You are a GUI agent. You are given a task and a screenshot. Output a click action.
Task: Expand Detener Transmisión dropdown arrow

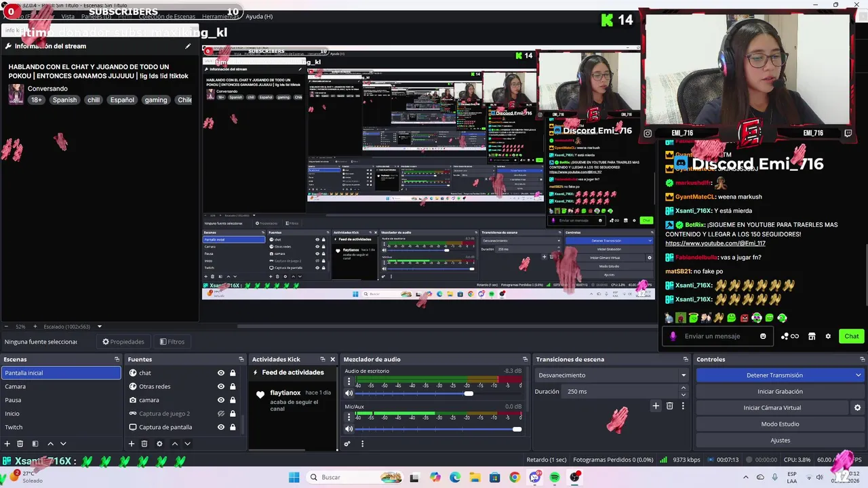coord(858,375)
